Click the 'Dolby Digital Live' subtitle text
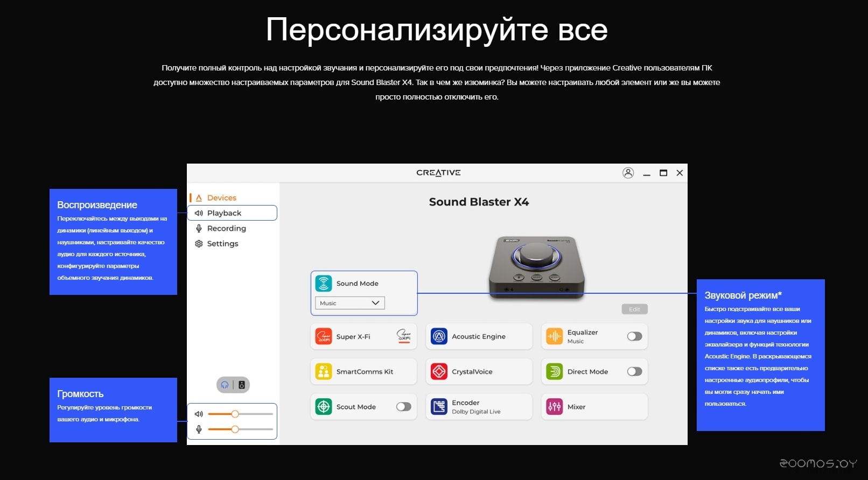 (x=476, y=412)
